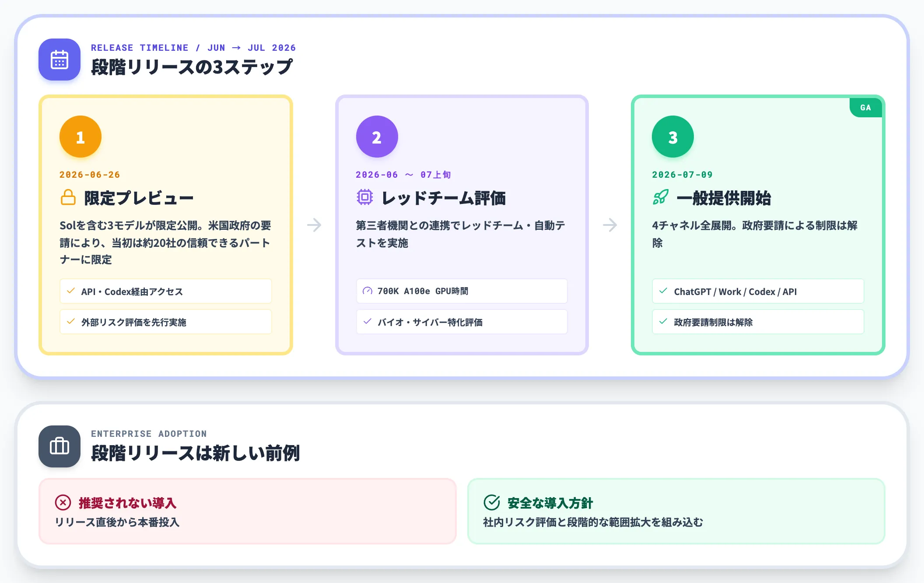Click the rocket icon next to 一般提供開始
Screen dimensions: 924x583
[660, 197]
